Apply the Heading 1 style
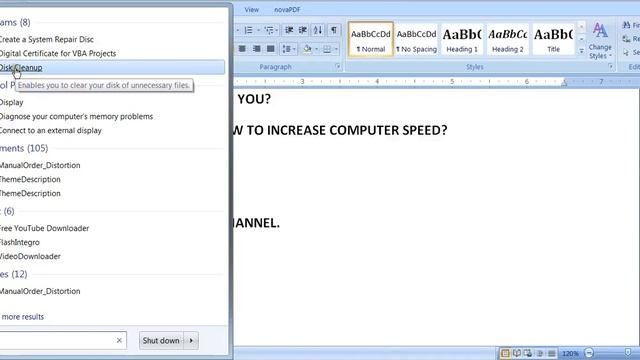Image resolution: width=640 pixels, height=360 pixels. [x=462, y=39]
